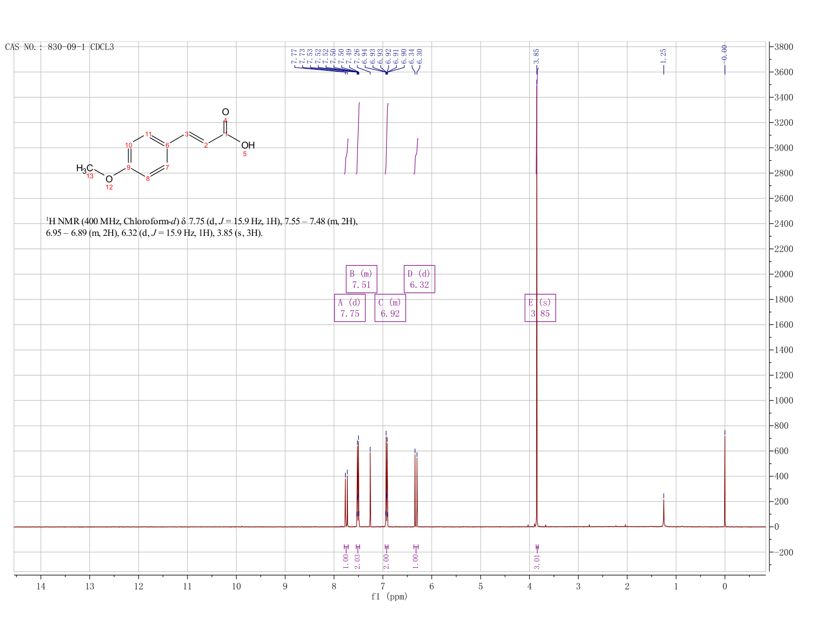
Task: Click the -200 intensity axis label
Action: click(783, 553)
